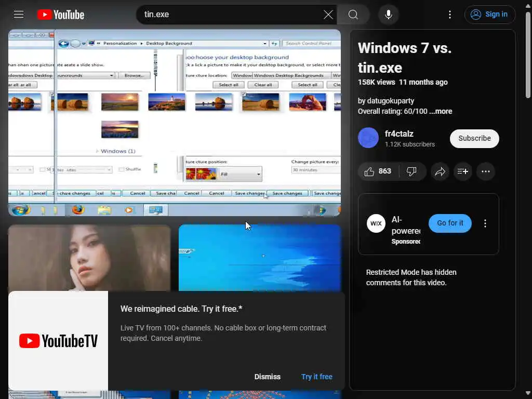Start voice search with the microphone

[389, 15]
